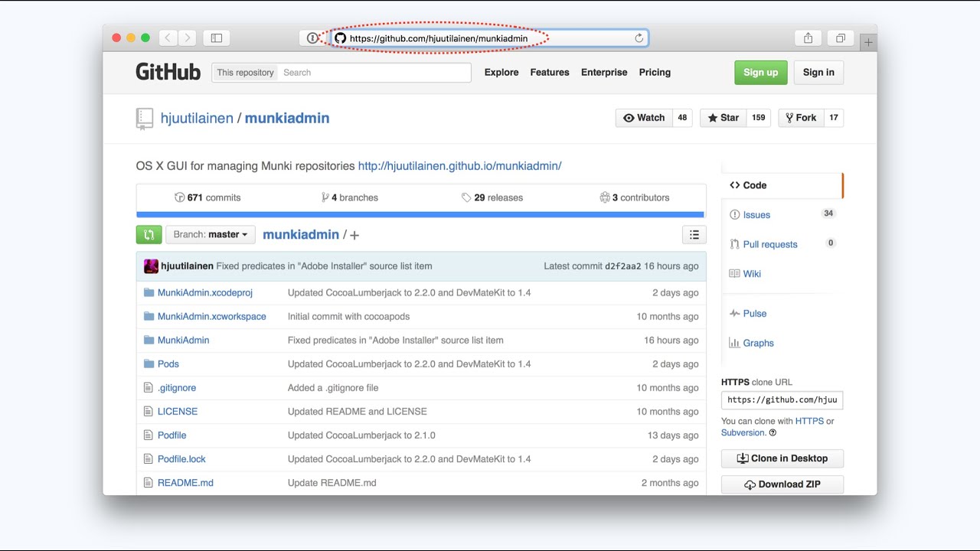980x551 pixels.
Task: Click the Sign in button
Action: 818,72
